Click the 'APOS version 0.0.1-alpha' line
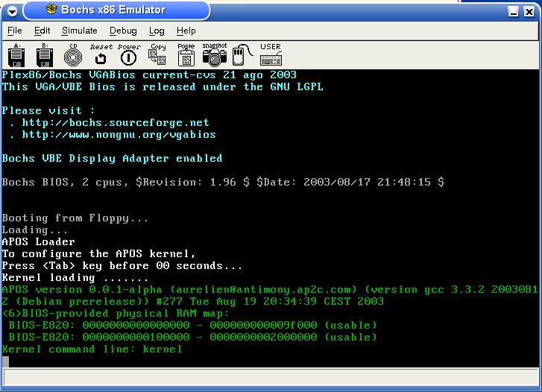 pos(270,290)
